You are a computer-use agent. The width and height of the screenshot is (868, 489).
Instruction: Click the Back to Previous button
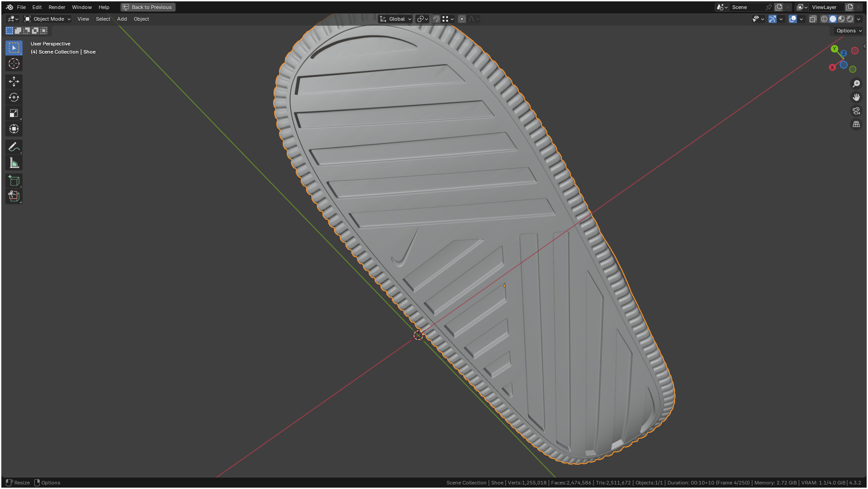point(148,7)
